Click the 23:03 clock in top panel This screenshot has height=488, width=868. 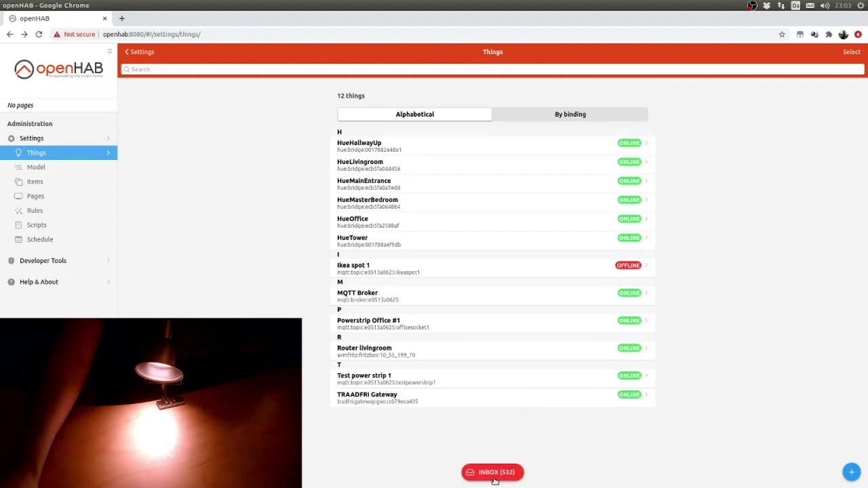tap(843, 5)
